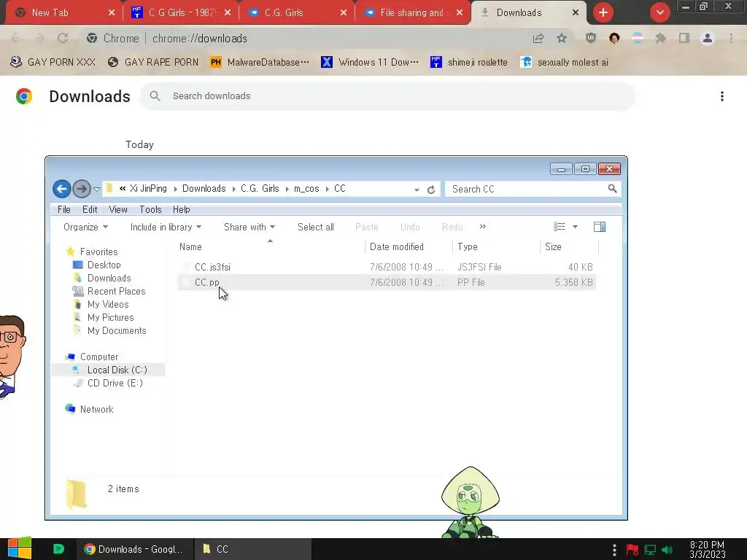Open the View menu in Explorer
The width and height of the screenshot is (747, 560).
pos(117,209)
